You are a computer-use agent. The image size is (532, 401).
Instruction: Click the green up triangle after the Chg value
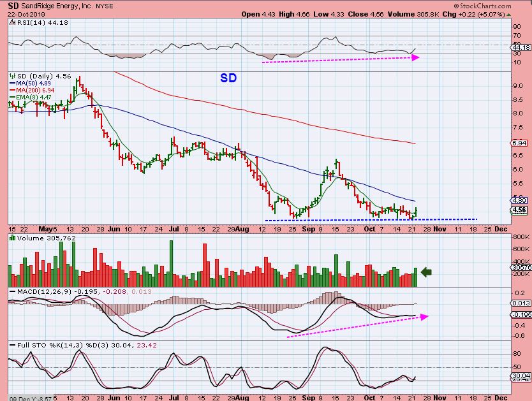click(x=508, y=14)
